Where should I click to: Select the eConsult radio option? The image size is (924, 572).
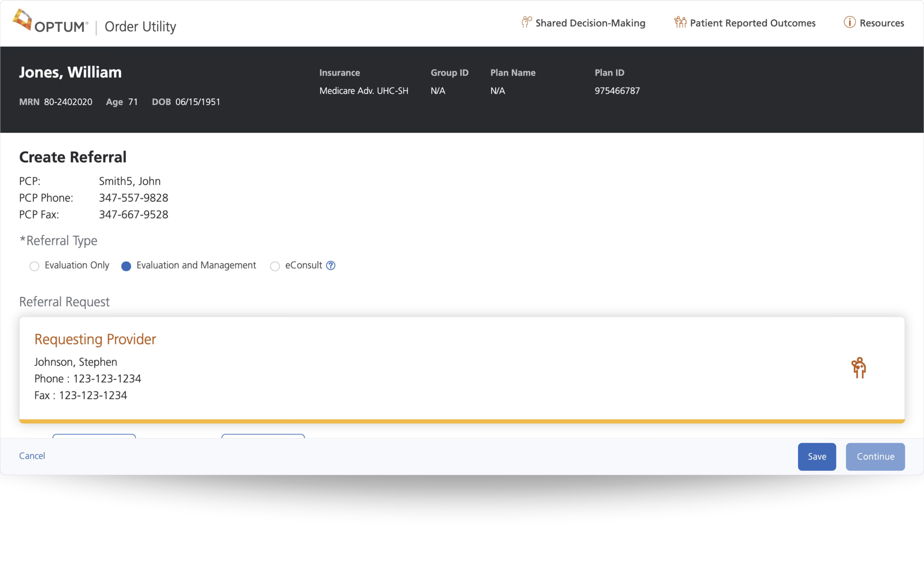tap(275, 266)
